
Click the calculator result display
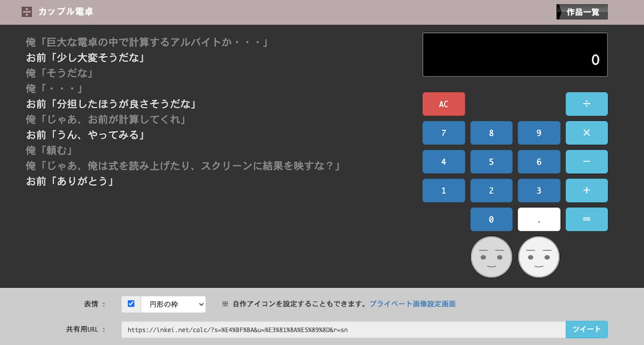coord(515,55)
